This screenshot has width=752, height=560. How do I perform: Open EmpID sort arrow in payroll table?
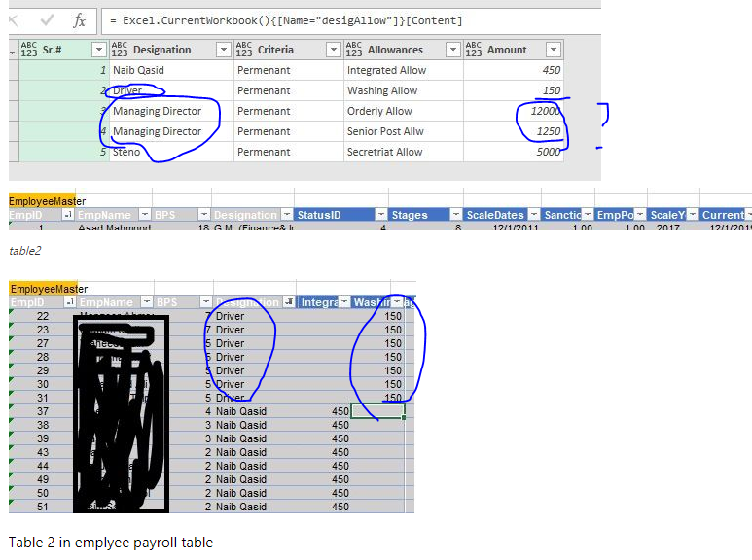pos(69,301)
